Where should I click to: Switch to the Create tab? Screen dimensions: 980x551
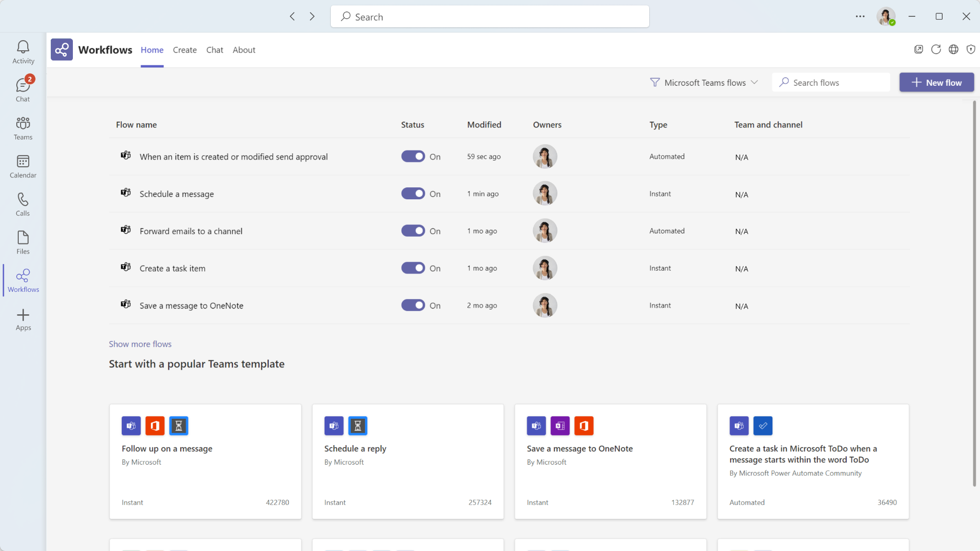pyautogui.click(x=185, y=50)
